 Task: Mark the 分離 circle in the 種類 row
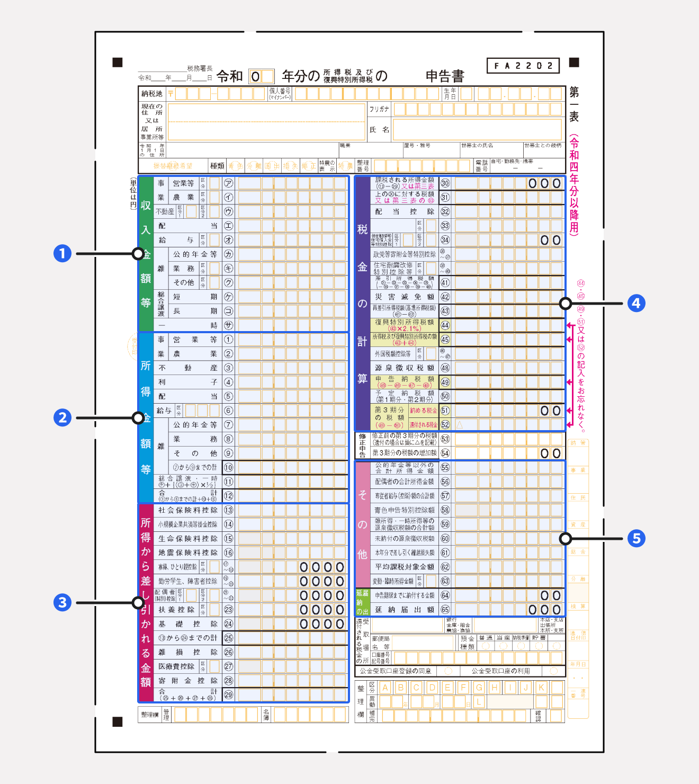click(x=254, y=166)
